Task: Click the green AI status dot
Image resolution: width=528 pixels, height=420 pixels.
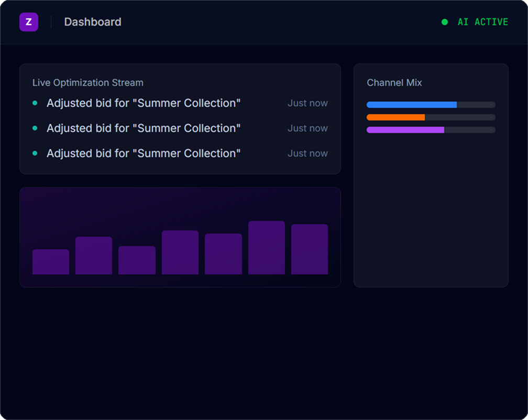Action: pos(445,22)
